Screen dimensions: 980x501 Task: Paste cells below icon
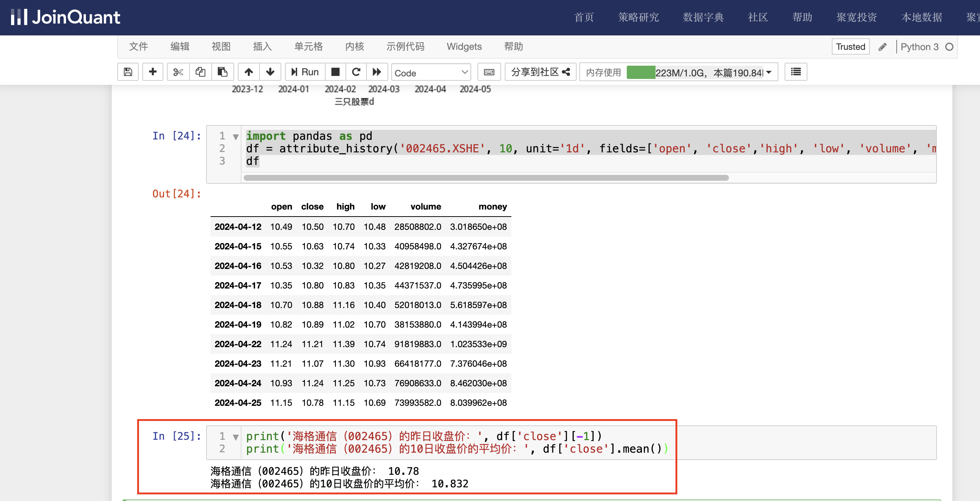pos(222,72)
